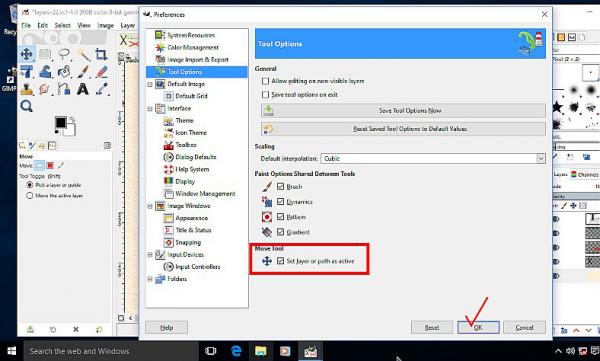The height and width of the screenshot is (361, 600).
Task: Delete tool preset icon in tool options
Action: point(76,329)
